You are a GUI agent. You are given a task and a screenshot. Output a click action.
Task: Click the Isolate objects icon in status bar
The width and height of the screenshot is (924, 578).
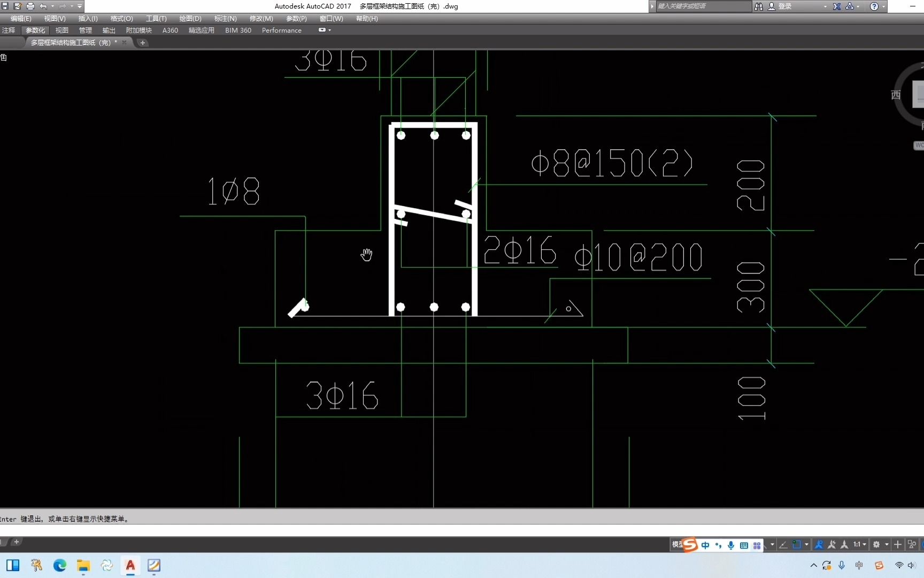(x=912, y=544)
